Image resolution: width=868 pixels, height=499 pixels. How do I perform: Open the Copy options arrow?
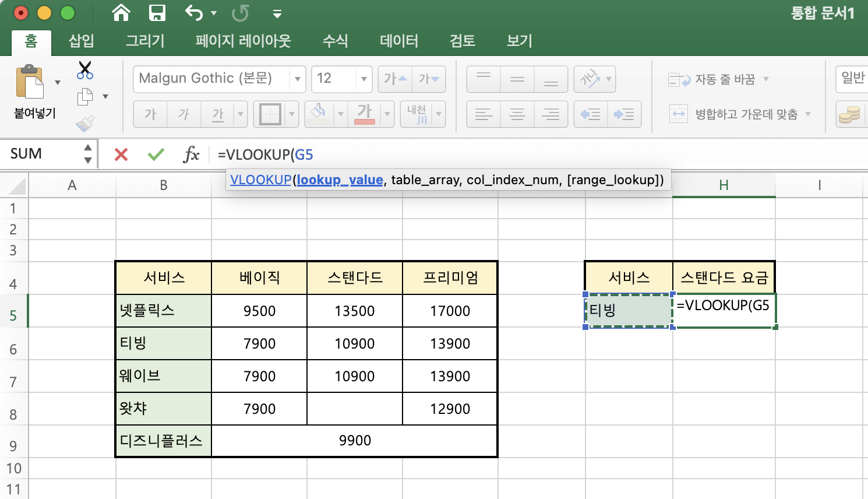coord(105,96)
